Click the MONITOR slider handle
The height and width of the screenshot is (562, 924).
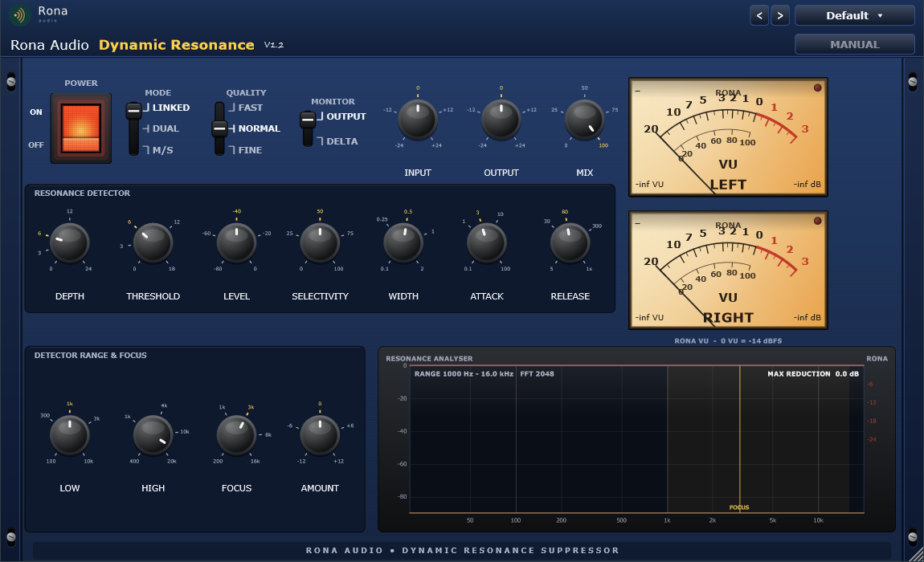pyautogui.click(x=308, y=120)
